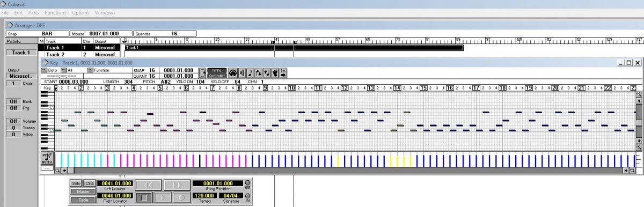Click the Chan value 1 in Partinfo

pyautogui.click(x=14, y=84)
